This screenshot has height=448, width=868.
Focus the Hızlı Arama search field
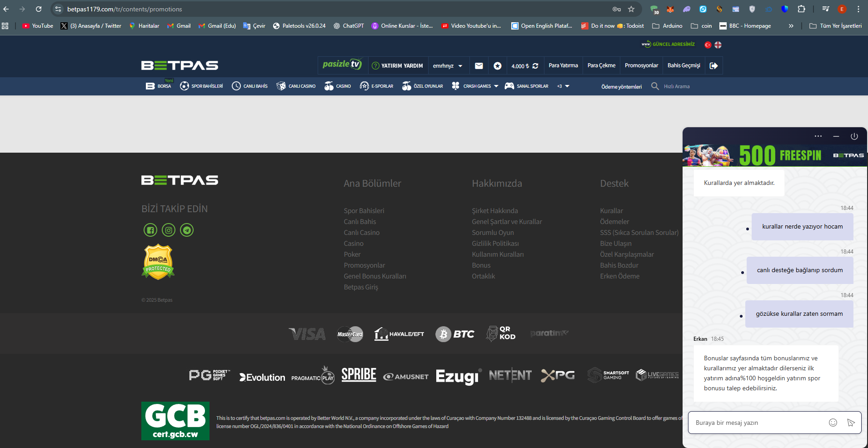(x=677, y=86)
